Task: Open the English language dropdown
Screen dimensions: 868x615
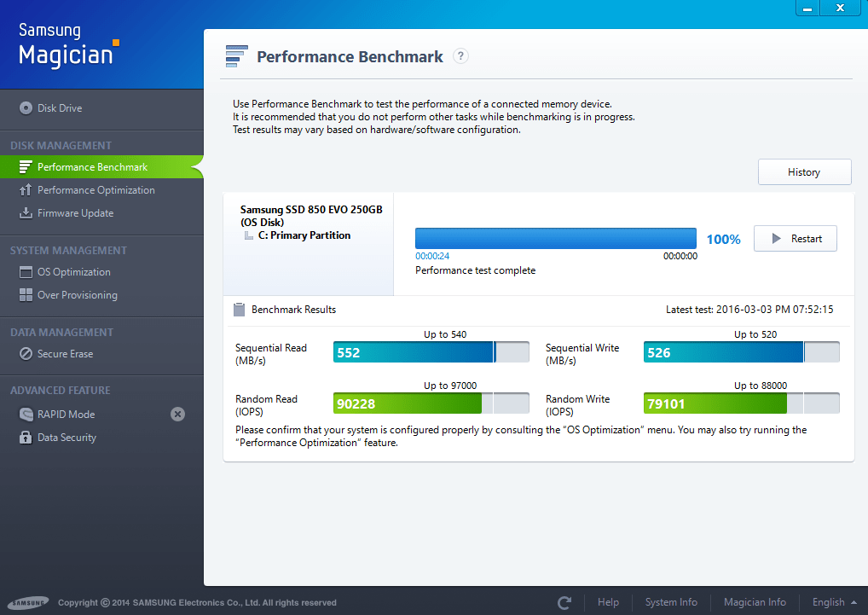Action: pos(833,601)
